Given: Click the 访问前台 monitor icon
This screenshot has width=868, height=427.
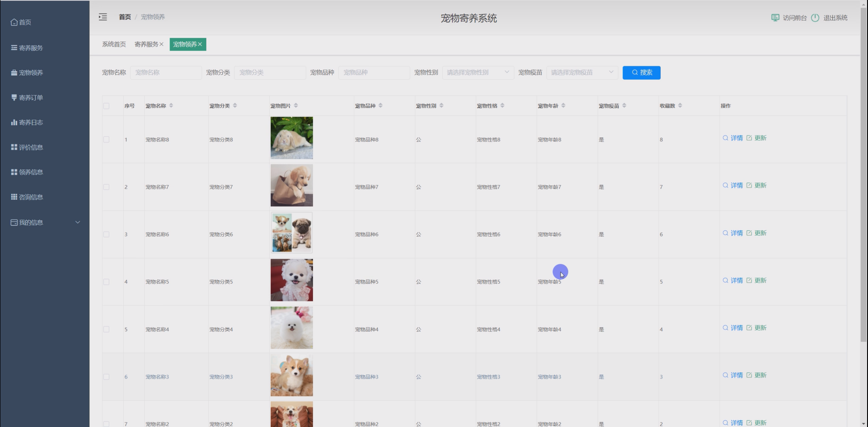Looking at the screenshot, I should pyautogui.click(x=775, y=18).
